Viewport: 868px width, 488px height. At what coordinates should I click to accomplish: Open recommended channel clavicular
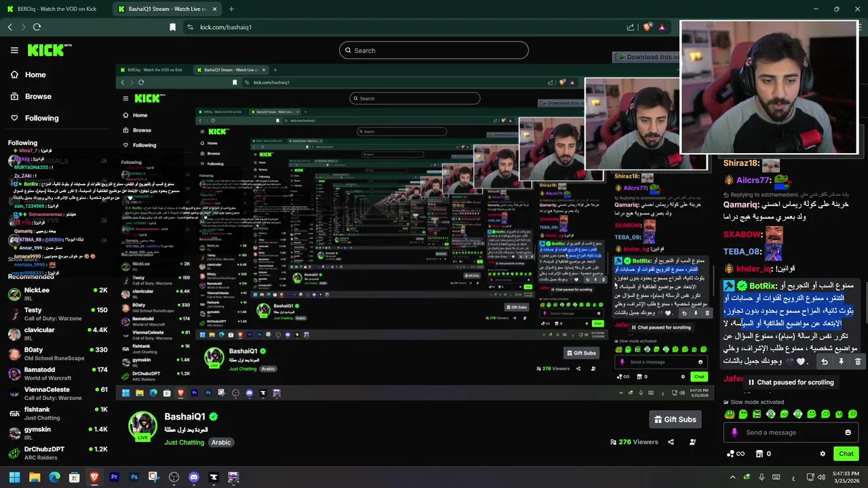click(58, 334)
